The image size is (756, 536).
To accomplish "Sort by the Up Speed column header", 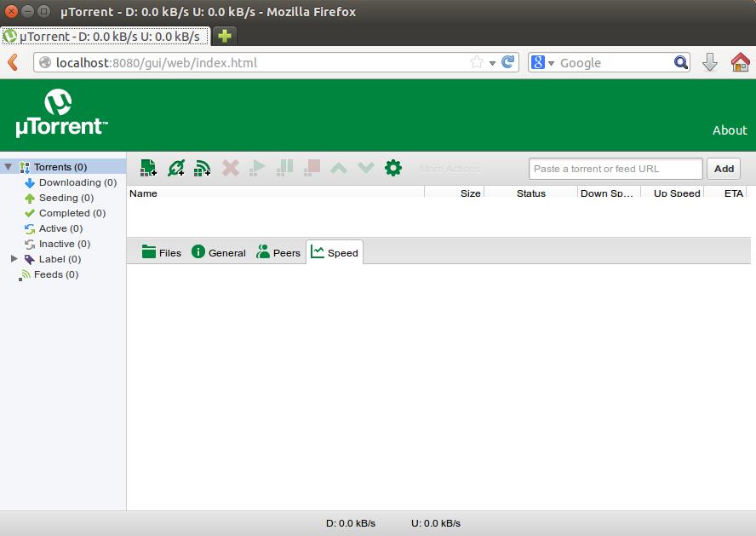I will pos(672,193).
